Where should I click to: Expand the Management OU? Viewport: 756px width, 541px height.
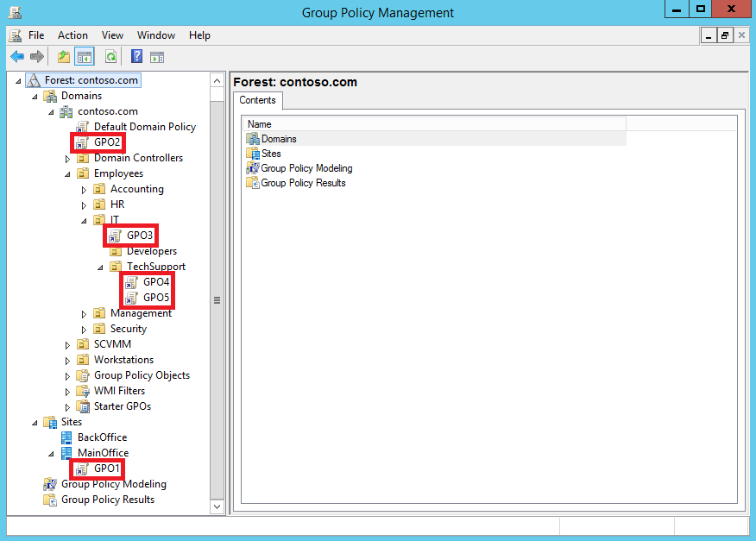(x=84, y=314)
